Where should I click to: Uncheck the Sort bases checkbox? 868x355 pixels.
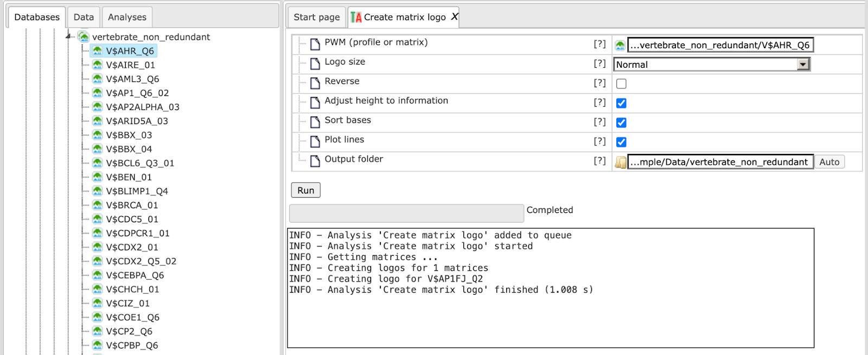[x=621, y=122]
